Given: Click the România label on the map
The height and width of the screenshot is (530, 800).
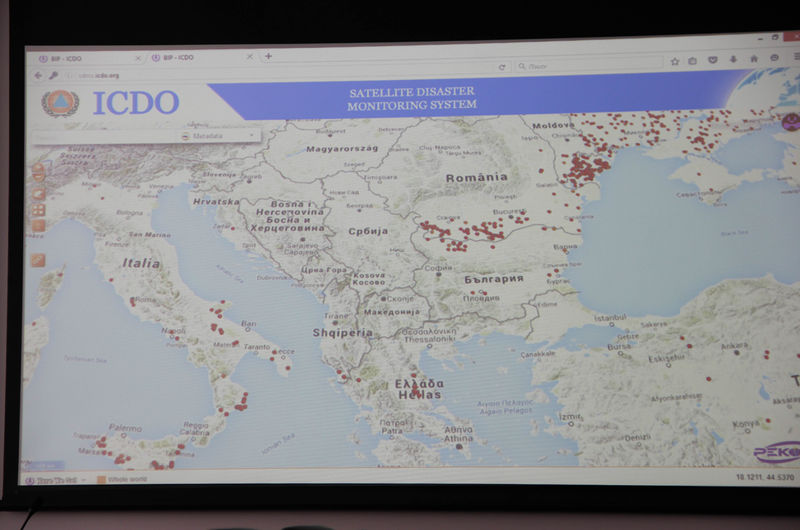Looking at the screenshot, I should coord(477,178).
